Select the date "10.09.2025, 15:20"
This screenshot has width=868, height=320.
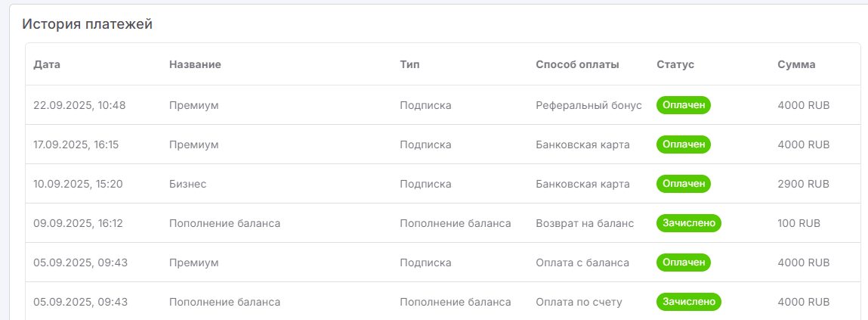78,184
